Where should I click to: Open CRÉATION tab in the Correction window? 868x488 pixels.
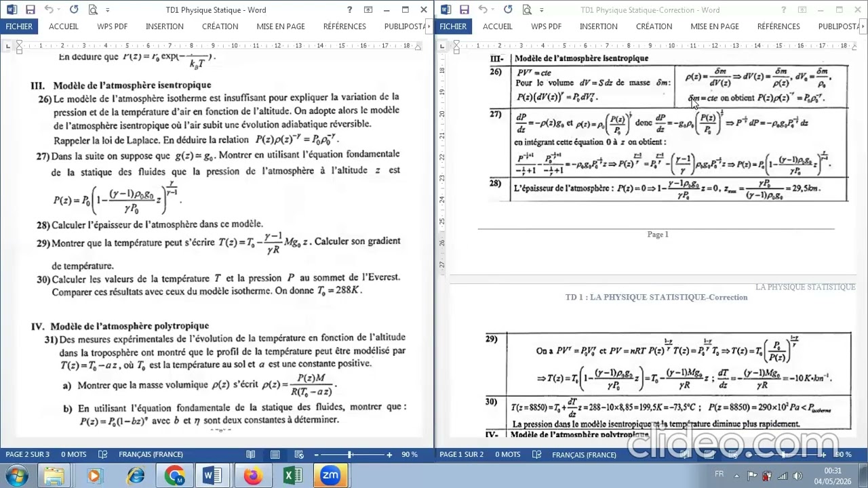coord(654,26)
